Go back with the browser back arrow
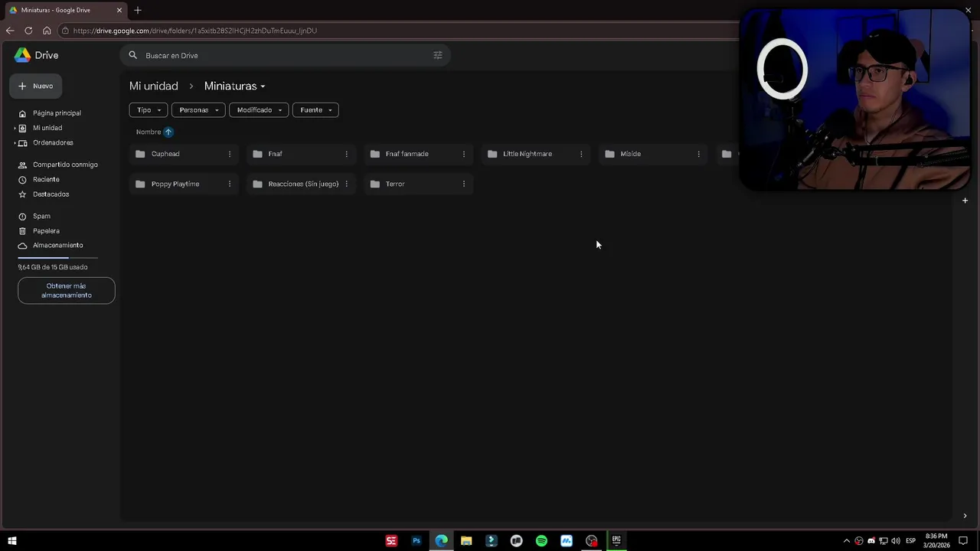 click(x=9, y=31)
